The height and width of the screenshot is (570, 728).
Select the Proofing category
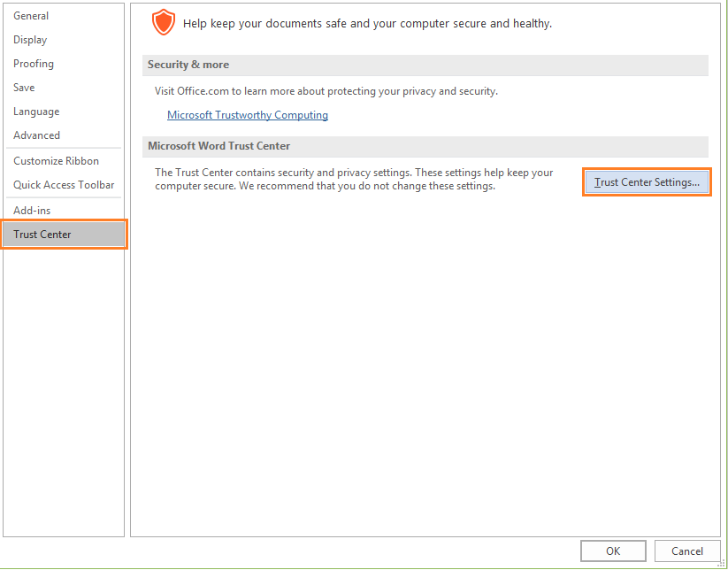point(34,64)
